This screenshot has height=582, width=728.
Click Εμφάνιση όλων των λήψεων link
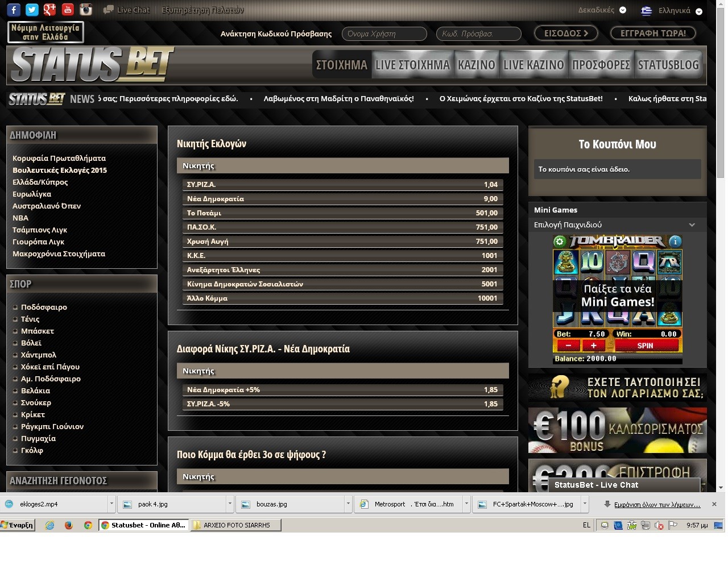(657, 504)
